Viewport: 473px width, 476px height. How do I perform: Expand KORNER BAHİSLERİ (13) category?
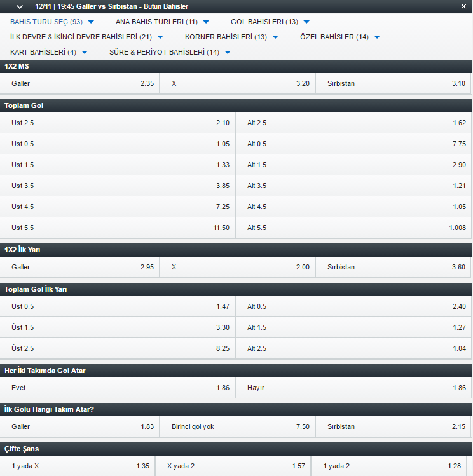coord(231,37)
